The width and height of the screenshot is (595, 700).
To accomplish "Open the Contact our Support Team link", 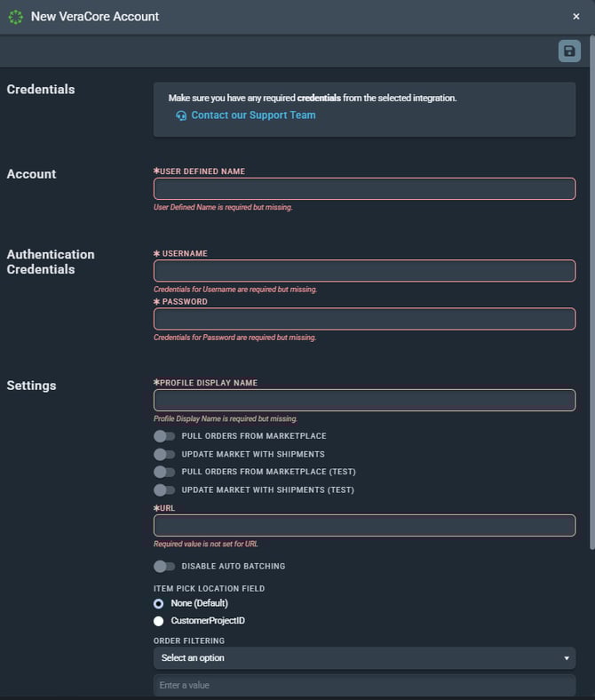I will pos(253,115).
